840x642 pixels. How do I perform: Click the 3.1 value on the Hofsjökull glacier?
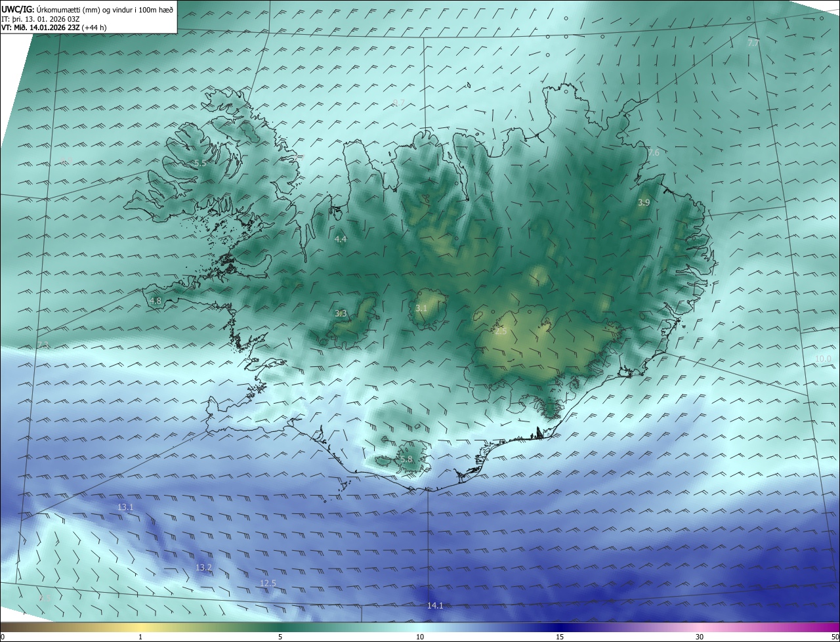[x=421, y=308]
